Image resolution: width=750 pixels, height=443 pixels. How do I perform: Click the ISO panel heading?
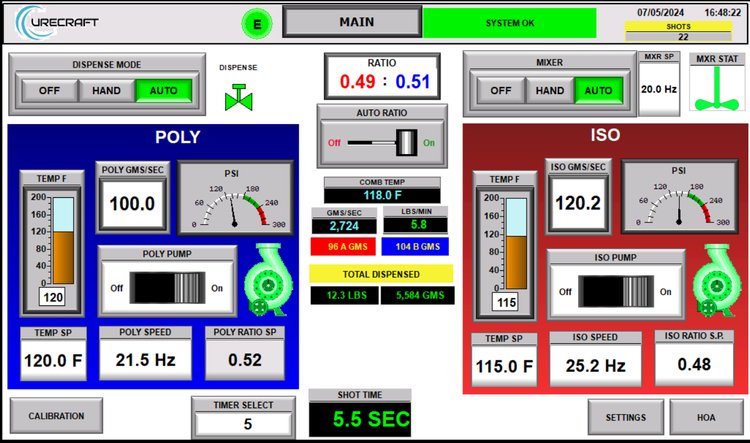click(x=605, y=135)
